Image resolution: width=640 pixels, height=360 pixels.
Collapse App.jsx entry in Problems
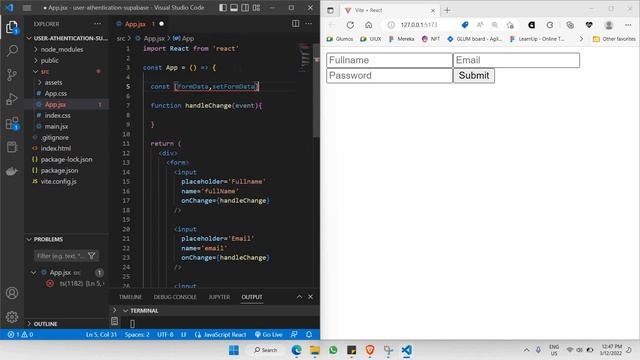(33, 272)
